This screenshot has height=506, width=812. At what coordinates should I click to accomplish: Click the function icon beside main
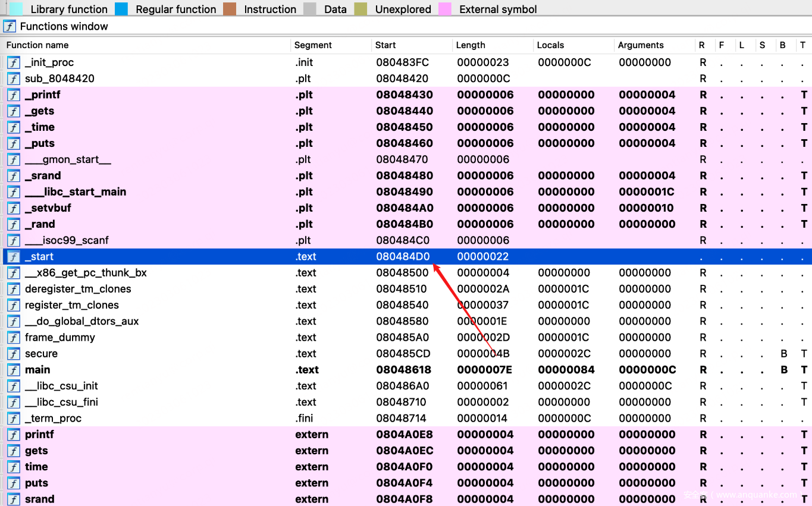click(13, 370)
